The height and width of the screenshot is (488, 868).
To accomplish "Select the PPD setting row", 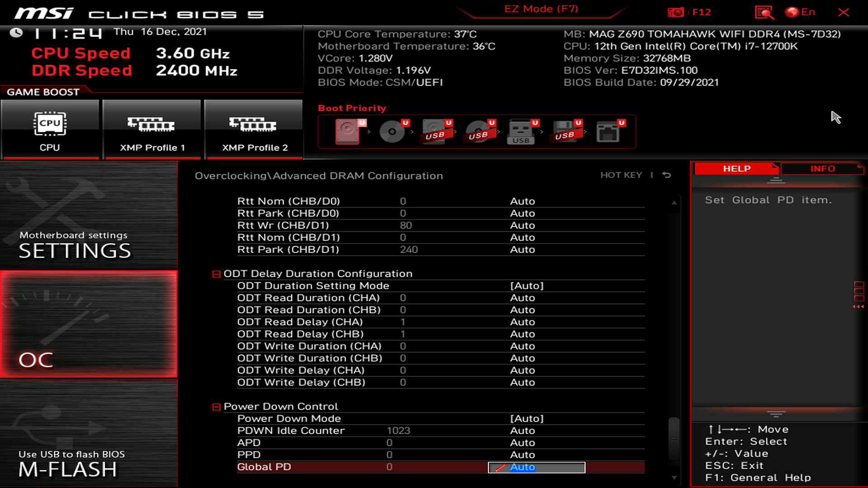I will coord(441,455).
